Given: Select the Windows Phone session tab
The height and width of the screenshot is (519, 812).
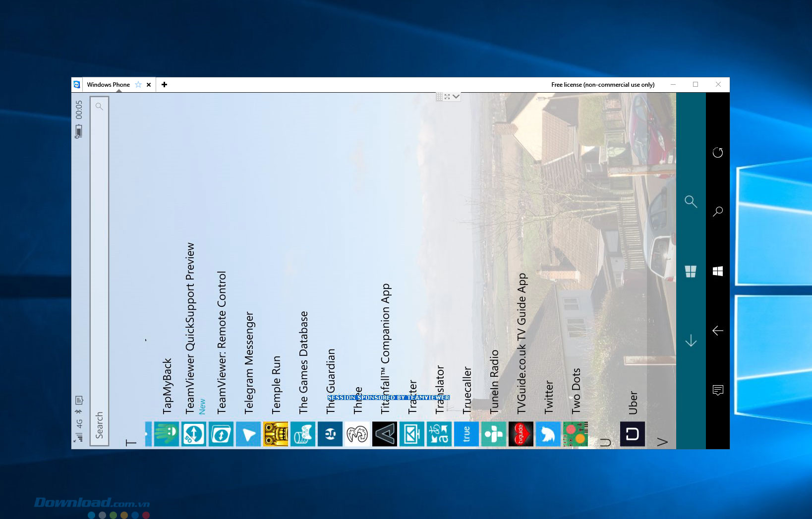Looking at the screenshot, I should pyautogui.click(x=109, y=85).
